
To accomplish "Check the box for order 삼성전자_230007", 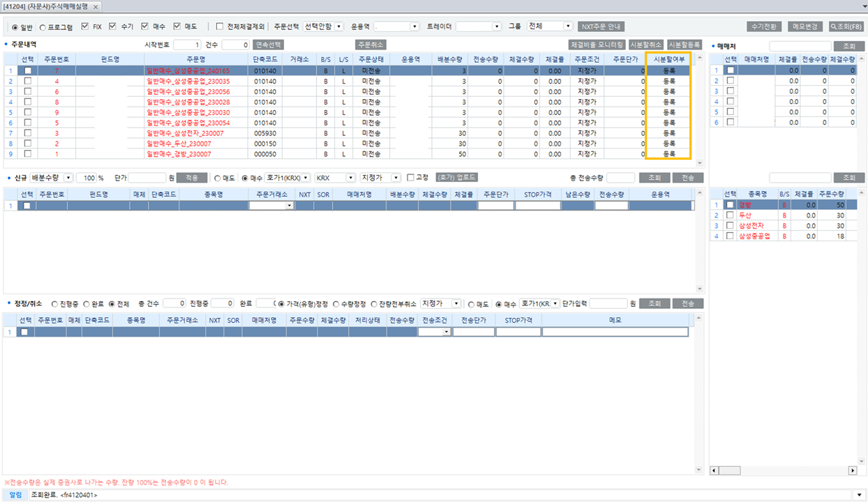I will point(28,132).
